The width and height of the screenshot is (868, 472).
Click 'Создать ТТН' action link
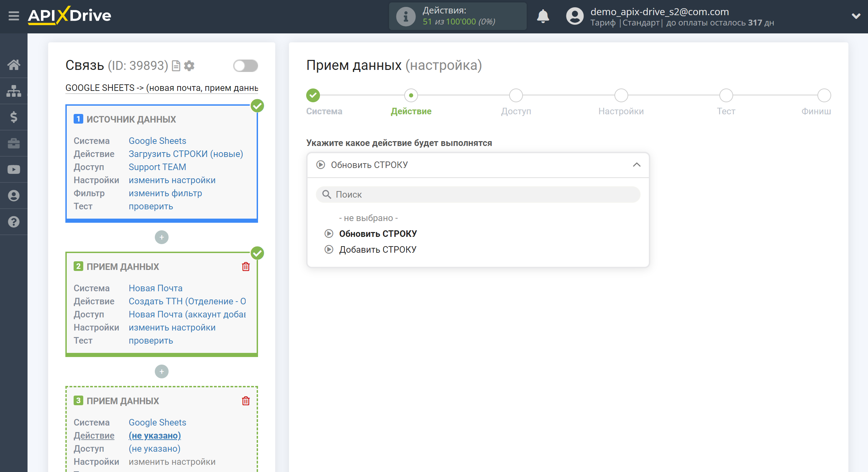(187, 301)
